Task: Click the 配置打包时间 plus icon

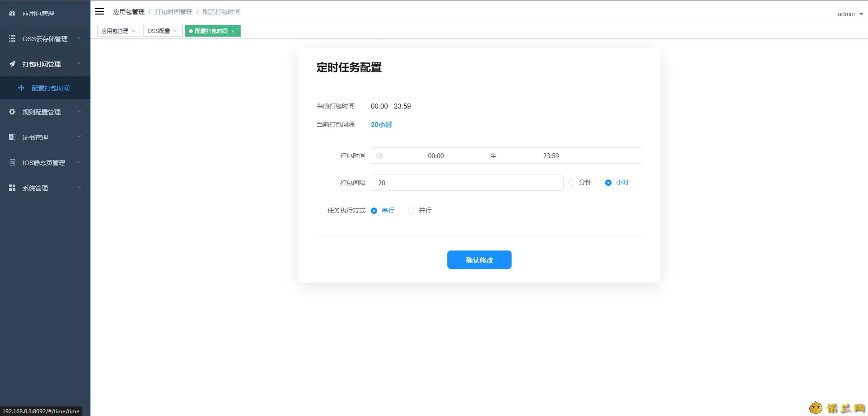Action: [x=21, y=88]
